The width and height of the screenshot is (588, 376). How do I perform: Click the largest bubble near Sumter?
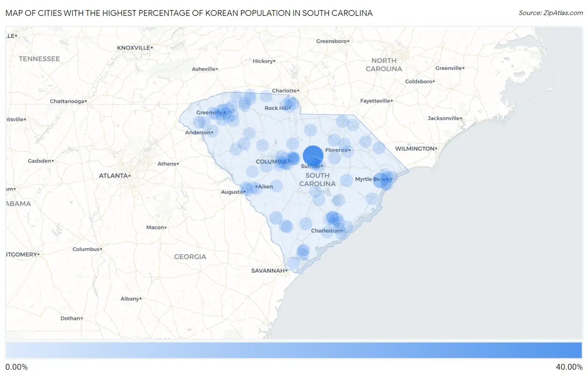click(313, 156)
